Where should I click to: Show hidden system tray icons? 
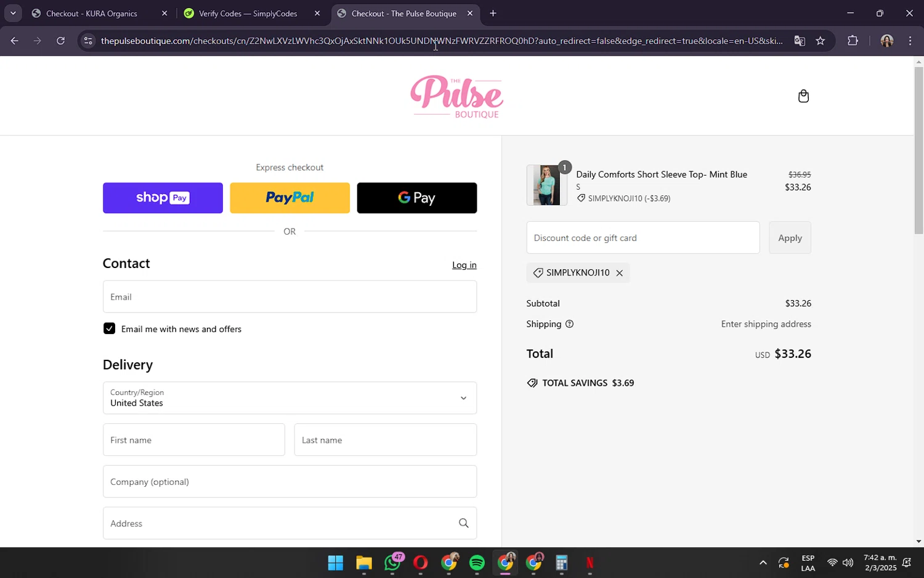763,563
